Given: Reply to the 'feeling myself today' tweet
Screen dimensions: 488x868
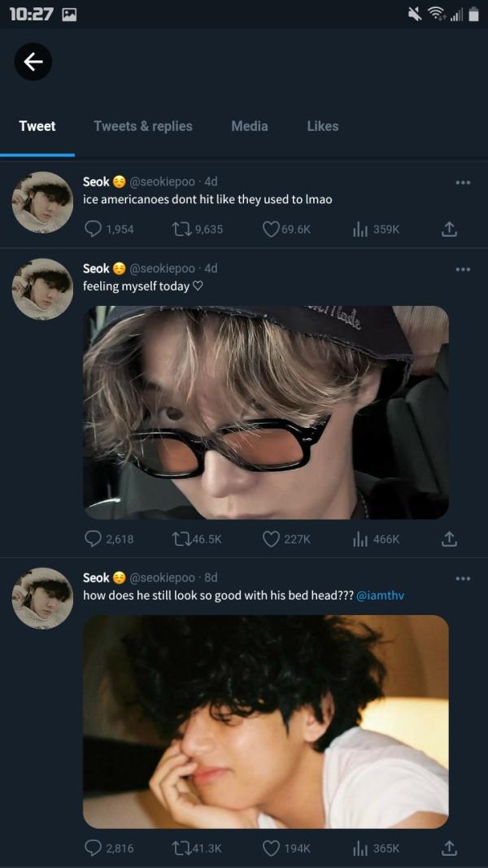Looking at the screenshot, I should click(94, 539).
